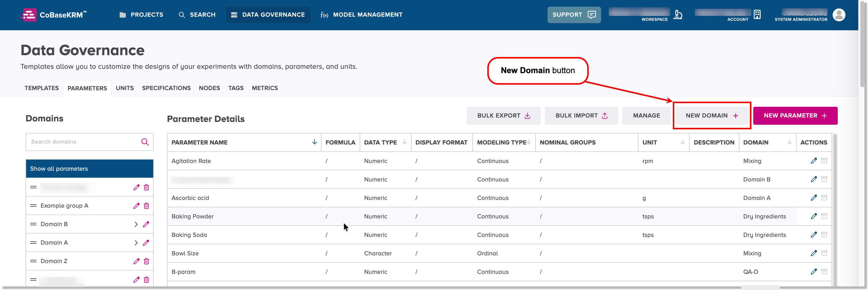The width and height of the screenshot is (868, 290).
Task: Click the Manage button
Action: tap(646, 115)
